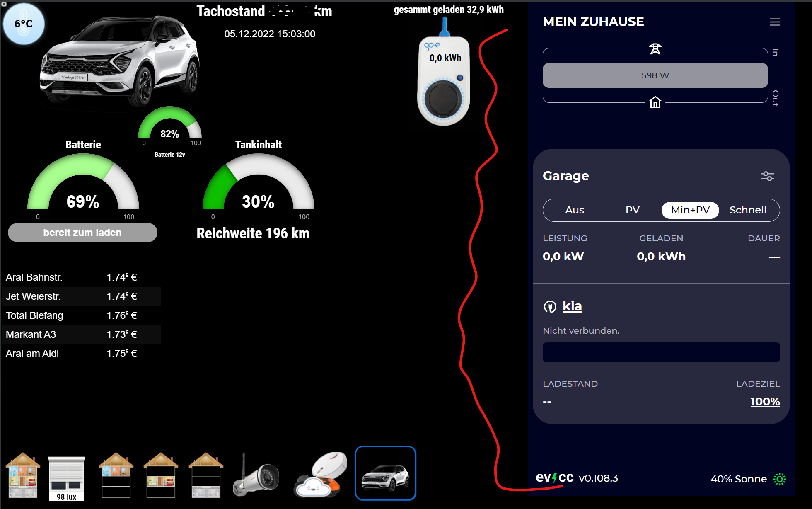Open the robot vacuum and mower icon
The height and width of the screenshot is (509, 812).
[x=320, y=475]
